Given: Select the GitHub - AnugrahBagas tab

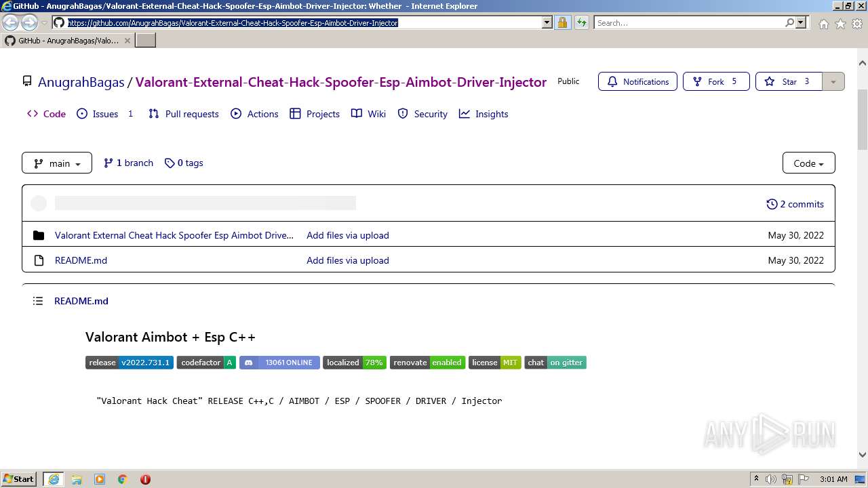Looking at the screenshot, I should [67, 41].
